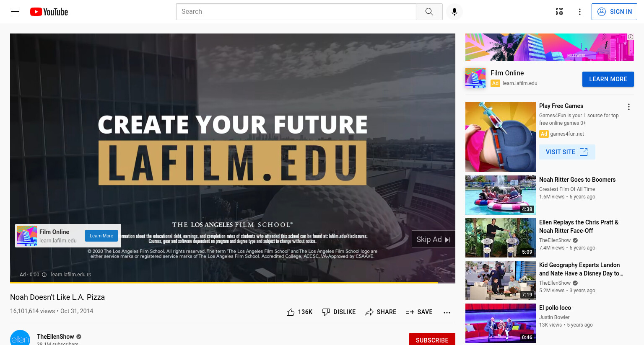Click Film Online overlay ad thumbnail icon
The height and width of the screenshot is (345, 644).
click(x=27, y=236)
